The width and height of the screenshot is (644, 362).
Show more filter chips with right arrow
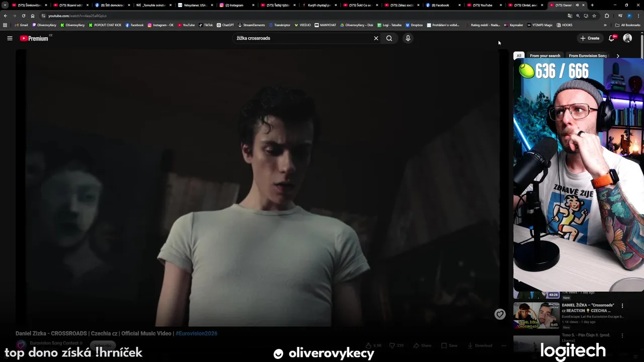[618, 56]
